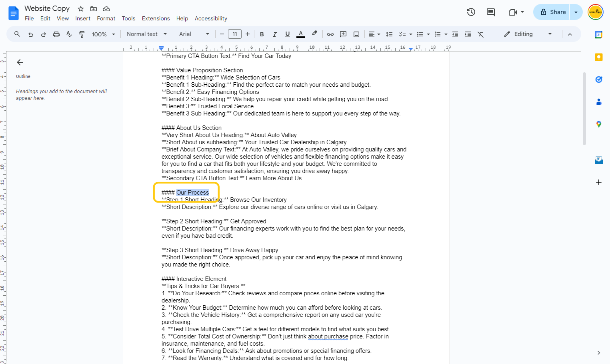Increase the indent
Image resolution: width=610 pixels, height=364 pixels.
pos(468,34)
